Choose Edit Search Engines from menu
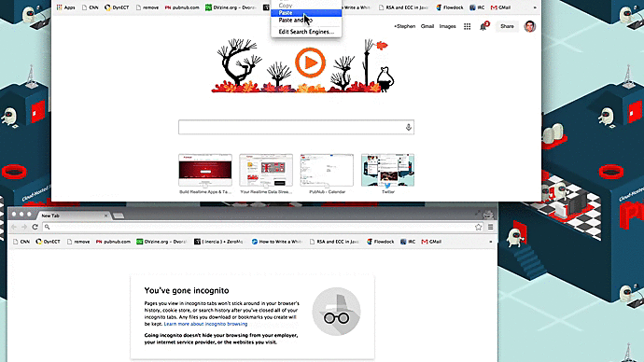 coord(306,32)
